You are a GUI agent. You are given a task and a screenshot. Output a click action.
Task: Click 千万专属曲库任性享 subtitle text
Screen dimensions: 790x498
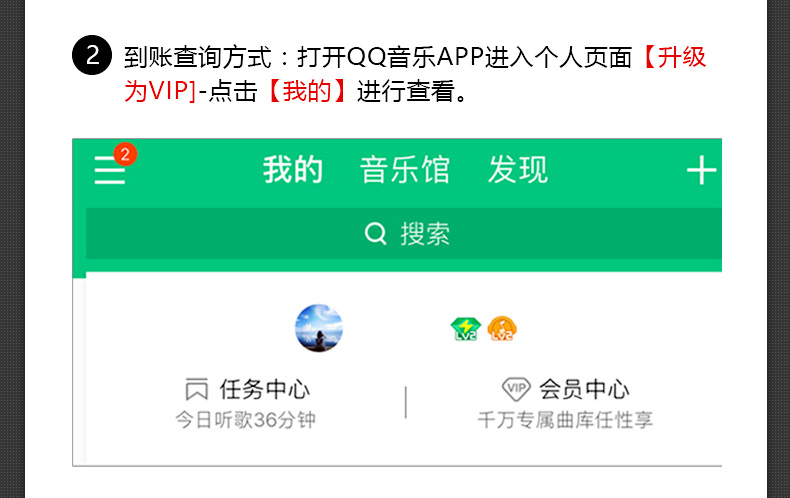[x=565, y=420]
